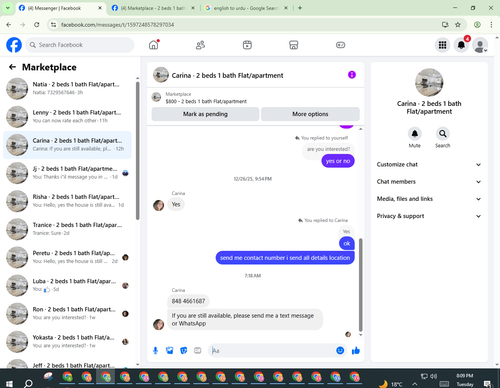
Task: Open Yokasta chat conversation
Action: pyautogui.click(x=68, y=342)
